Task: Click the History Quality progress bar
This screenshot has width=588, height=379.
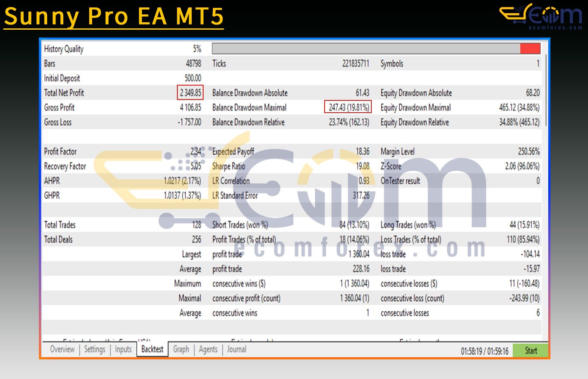Action: pyautogui.click(x=376, y=48)
